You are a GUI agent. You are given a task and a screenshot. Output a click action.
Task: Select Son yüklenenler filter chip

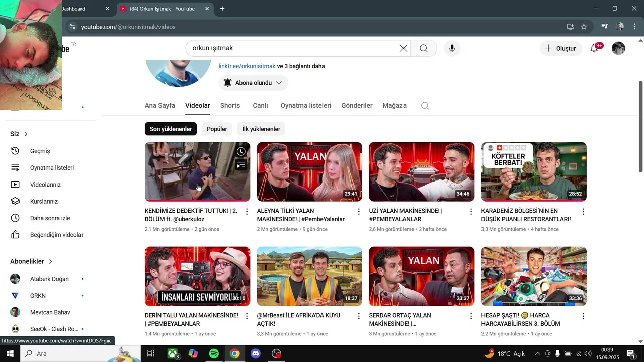171,129
